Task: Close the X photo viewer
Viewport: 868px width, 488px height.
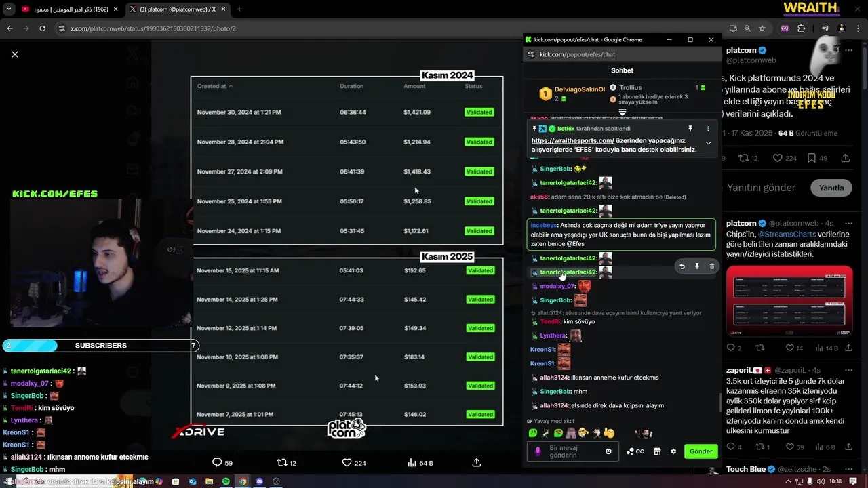Action: click(15, 54)
